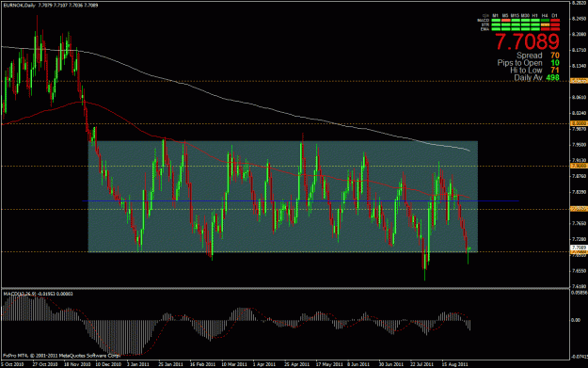Click the Daily Av value 498
Screen dimensions: 588x368
click(x=553, y=78)
